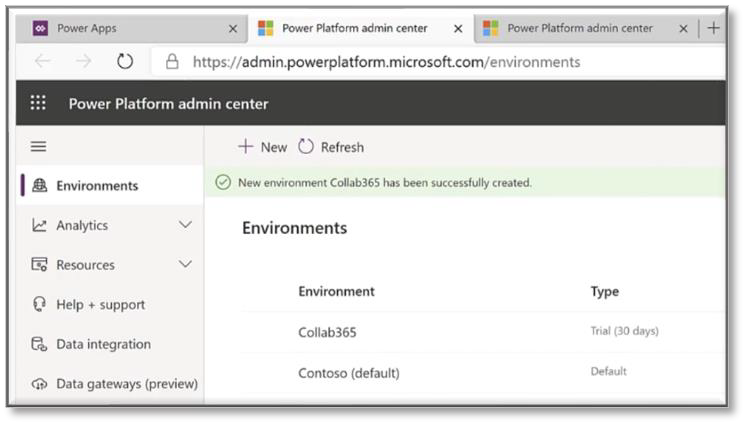
Task: Click the Power Platform admin center header title
Action: click(x=168, y=104)
